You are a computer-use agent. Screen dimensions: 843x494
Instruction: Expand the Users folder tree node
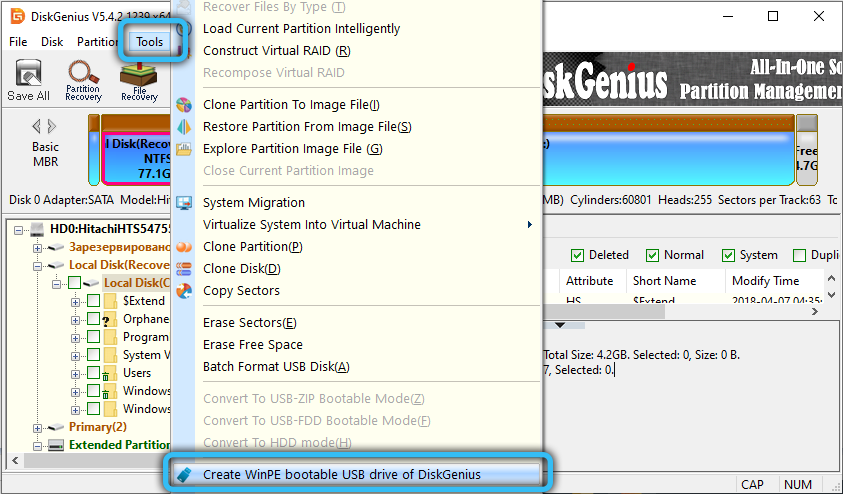[x=77, y=373]
